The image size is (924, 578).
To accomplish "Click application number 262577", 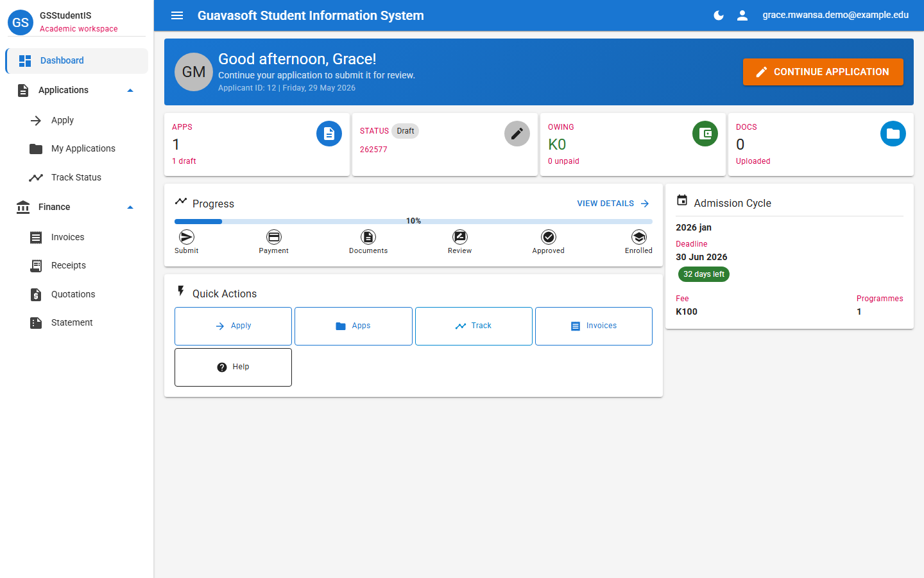I will [373, 150].
